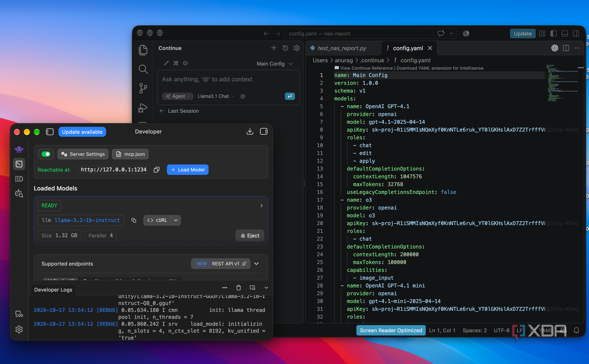The image size is (589, 364).
Task: Open the Explorer files icon in VS Code
Action: 143,50
